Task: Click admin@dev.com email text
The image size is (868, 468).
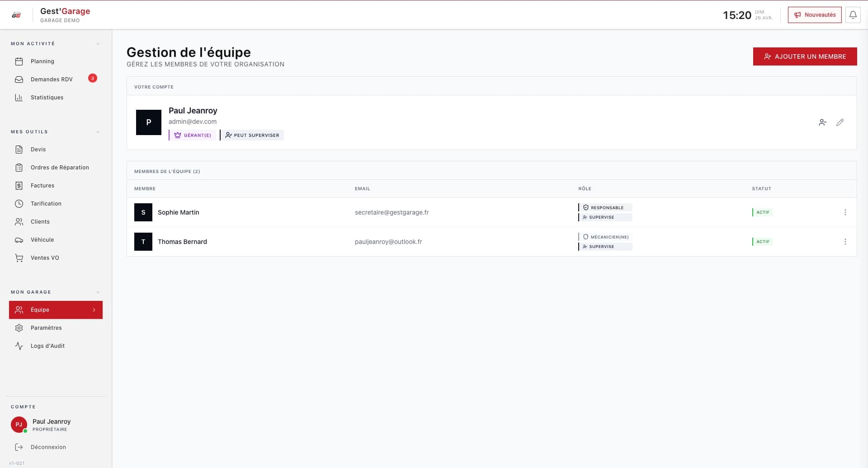Action: click(x=193, y=122)
